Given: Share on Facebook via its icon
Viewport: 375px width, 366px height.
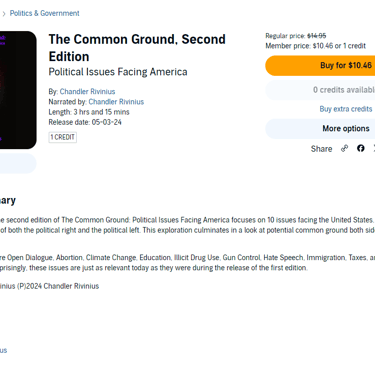Looking at the screenshot, I should [x=361, y=148].
